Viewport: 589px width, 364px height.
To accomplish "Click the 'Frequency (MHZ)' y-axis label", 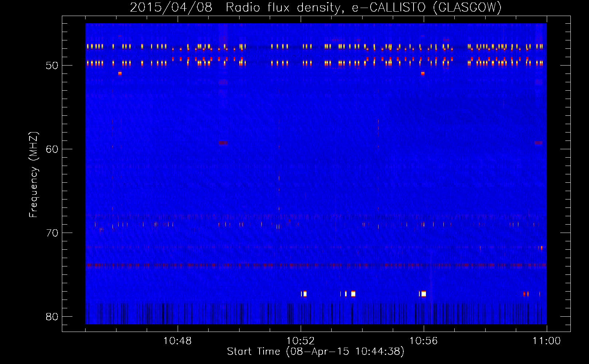I will 33,175.
